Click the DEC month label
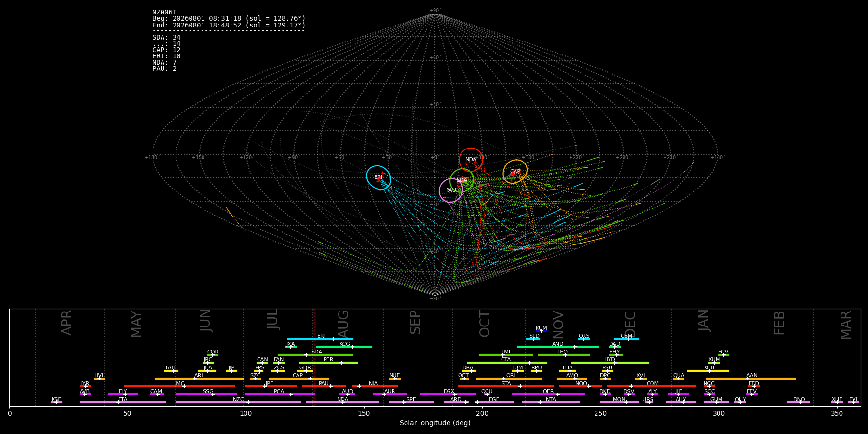The image size is (868, 434). point(630,324)
